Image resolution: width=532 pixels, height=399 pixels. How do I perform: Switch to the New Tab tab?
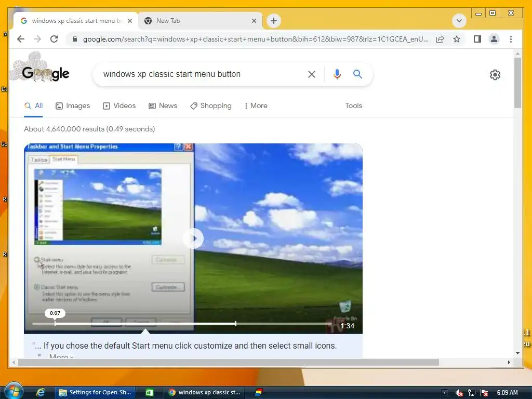click(x=200, y=21)
